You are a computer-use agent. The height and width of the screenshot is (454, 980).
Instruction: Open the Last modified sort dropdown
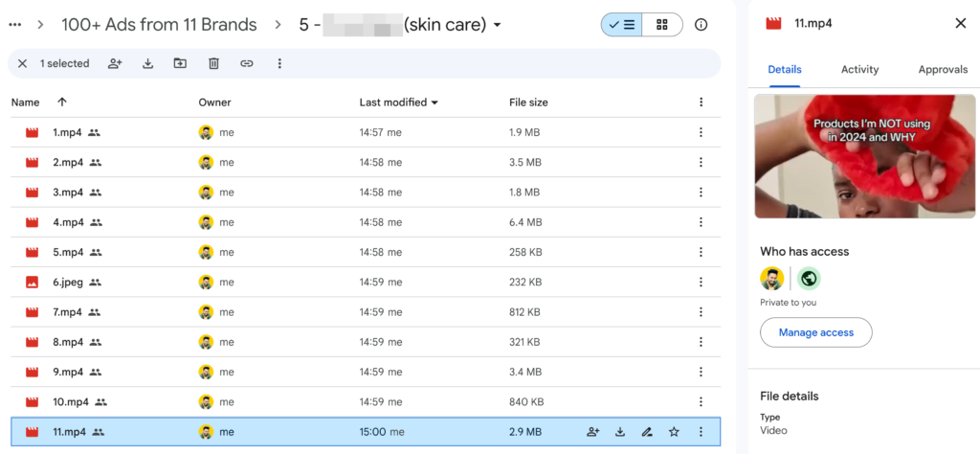click(434, 102)
